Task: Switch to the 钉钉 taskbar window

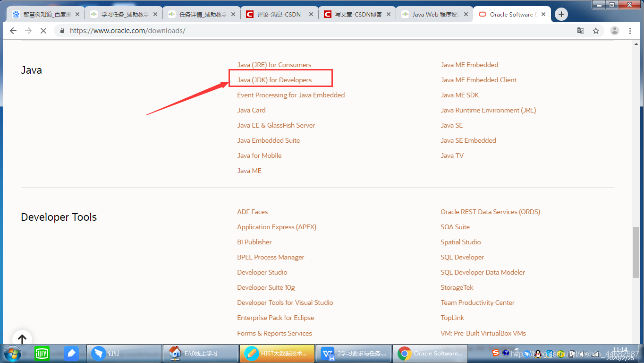Action: tap(124, 353)
